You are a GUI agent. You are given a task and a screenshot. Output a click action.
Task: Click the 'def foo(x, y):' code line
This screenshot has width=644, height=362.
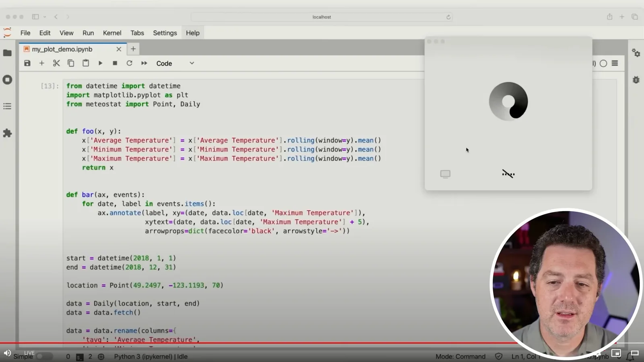[x=93, y=131]
